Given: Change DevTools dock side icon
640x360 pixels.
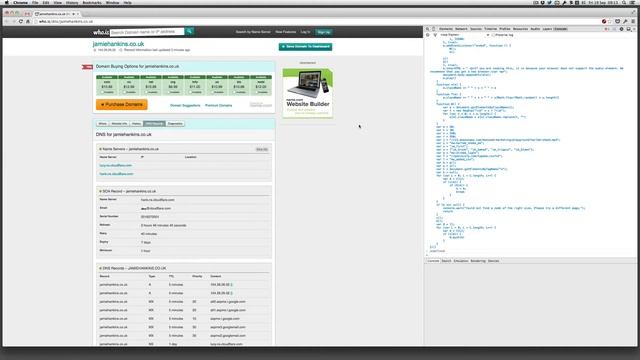Looking at the screenshot, I should (x=629, y=29).
